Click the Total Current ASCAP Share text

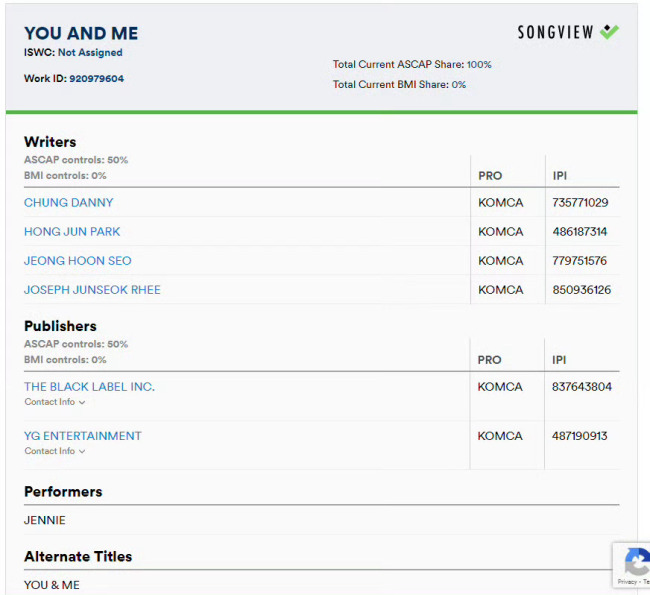click(412, 64)
